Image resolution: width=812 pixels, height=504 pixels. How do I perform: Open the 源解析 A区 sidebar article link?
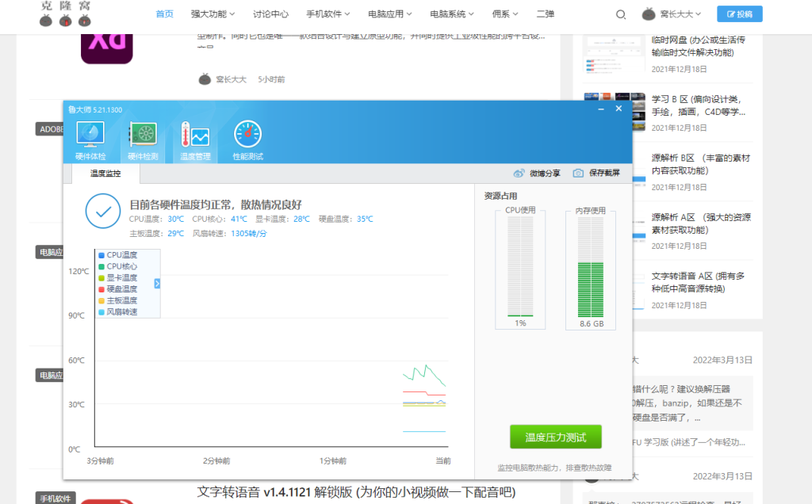point(701,223)
